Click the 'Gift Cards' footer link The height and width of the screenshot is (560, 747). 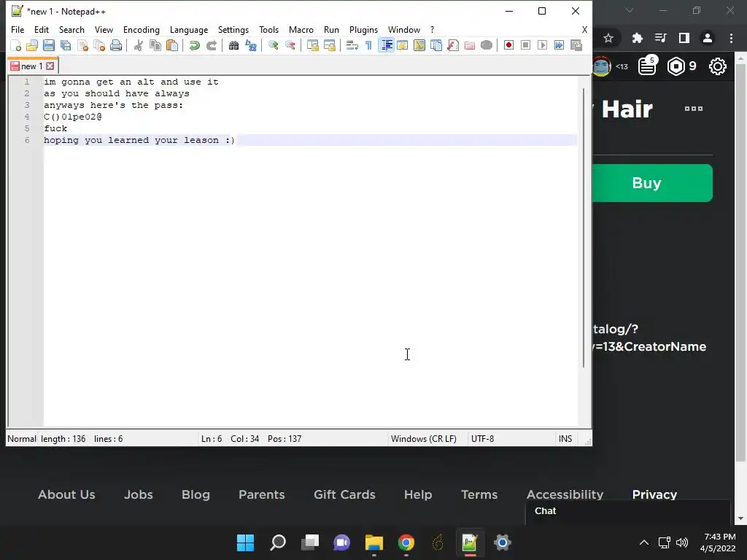coord(344,494)
